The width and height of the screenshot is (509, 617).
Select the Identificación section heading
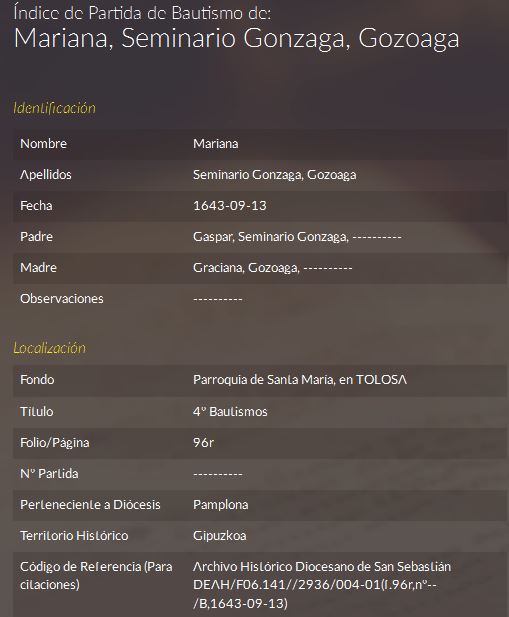[54, 108]
